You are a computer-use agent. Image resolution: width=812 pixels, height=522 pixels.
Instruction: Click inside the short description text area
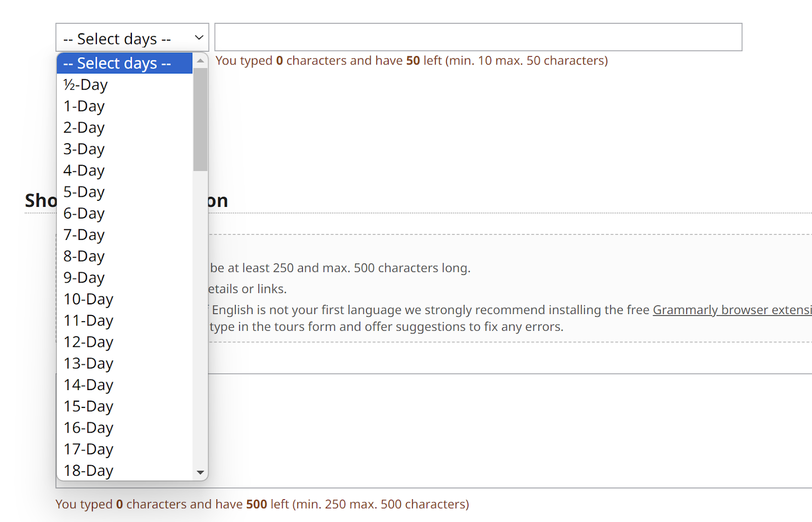507,431
